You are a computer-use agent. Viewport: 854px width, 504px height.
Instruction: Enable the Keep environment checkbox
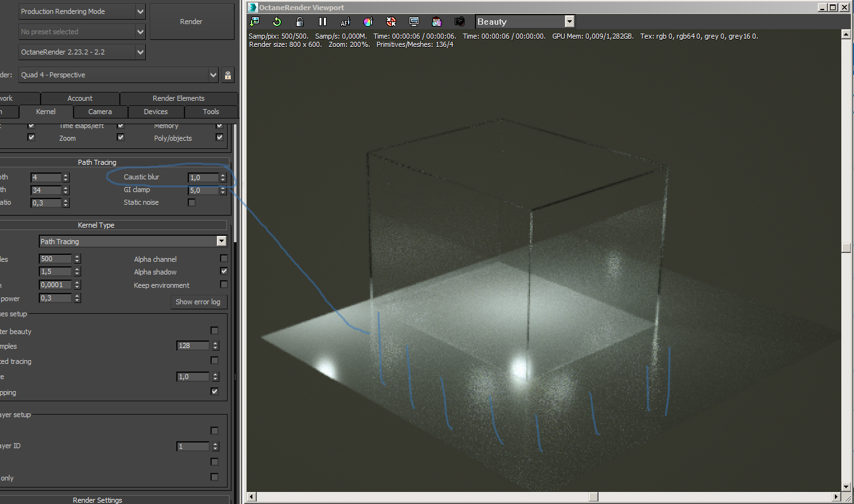click(223, 285)
